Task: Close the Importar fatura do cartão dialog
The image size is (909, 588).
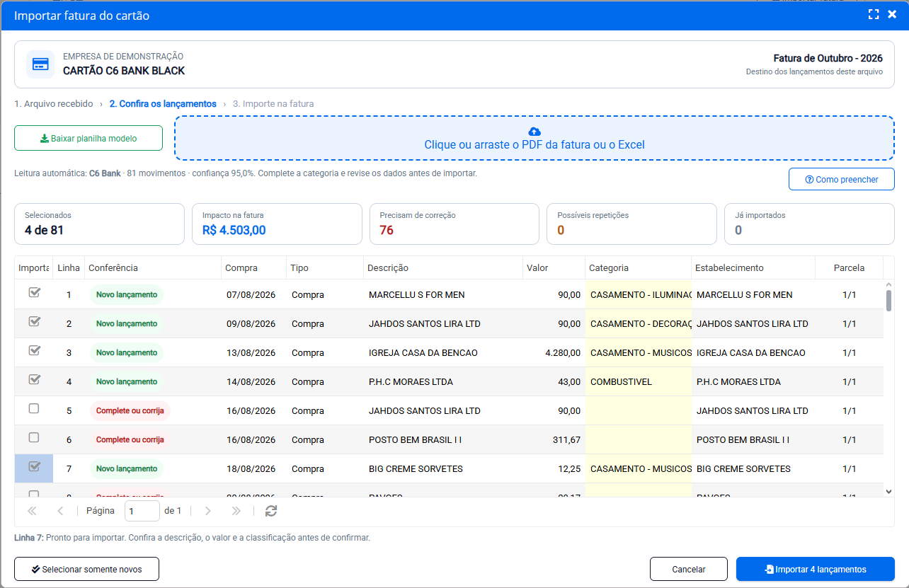Action: point(892,15)
